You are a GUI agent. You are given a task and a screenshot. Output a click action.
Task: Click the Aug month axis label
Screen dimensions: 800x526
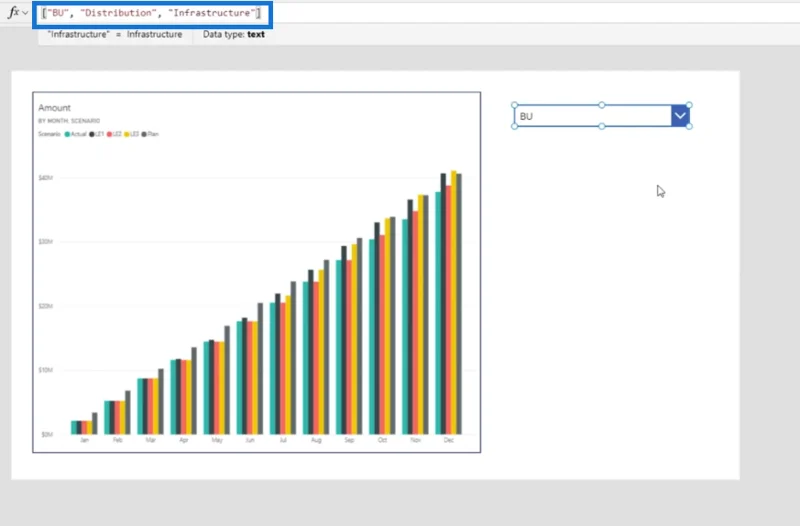[316, 440]
